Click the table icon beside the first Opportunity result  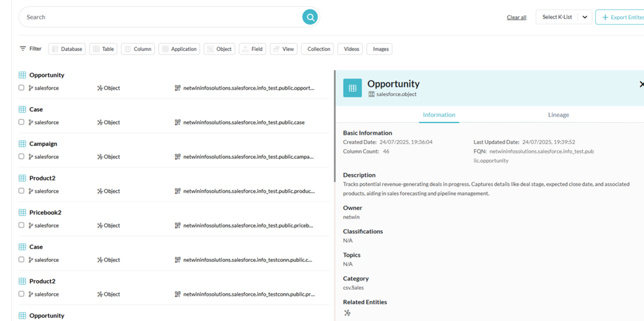pyautogui.click(x=22, y=75)
